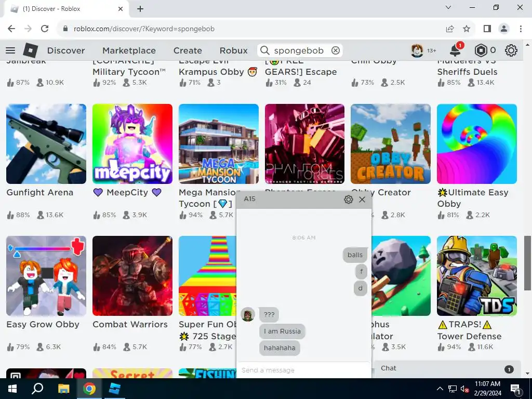The height and width of the screenshot is (399, 532).
Task: Open the Phantom Forces thumbnail
Action: tap(304, 144)
